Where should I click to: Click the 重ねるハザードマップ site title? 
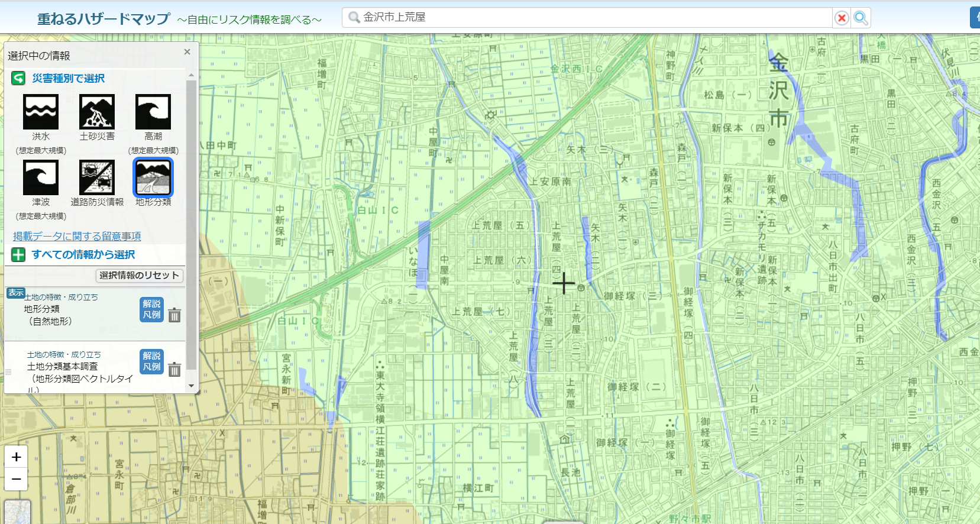104,19
